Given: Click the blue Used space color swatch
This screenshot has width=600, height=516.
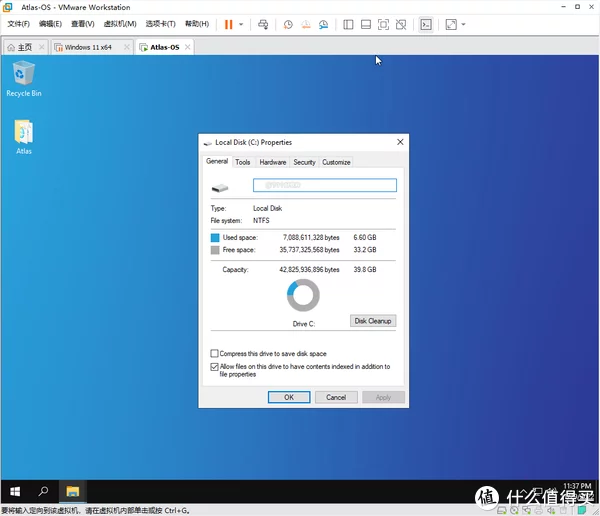Looking at the screenshot, I should 215,238.
